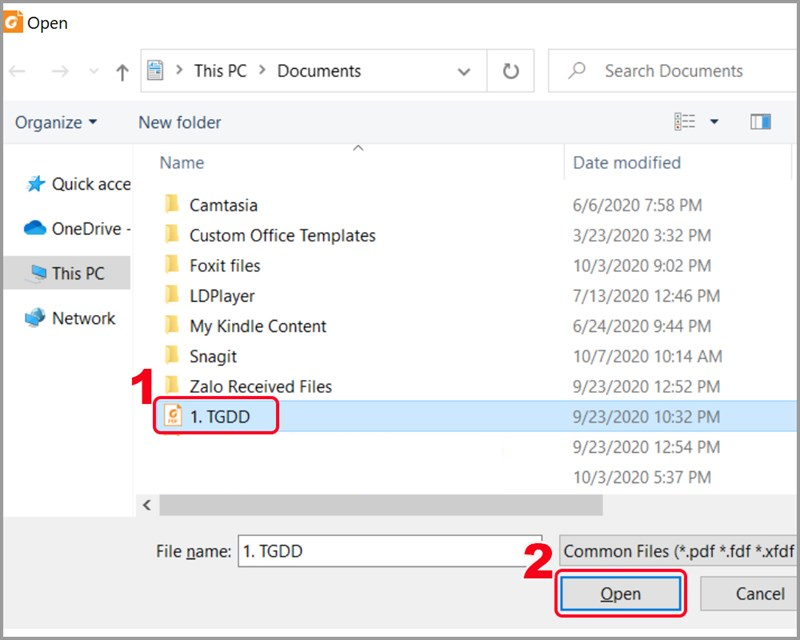Click New folder in toolbar

180,122
